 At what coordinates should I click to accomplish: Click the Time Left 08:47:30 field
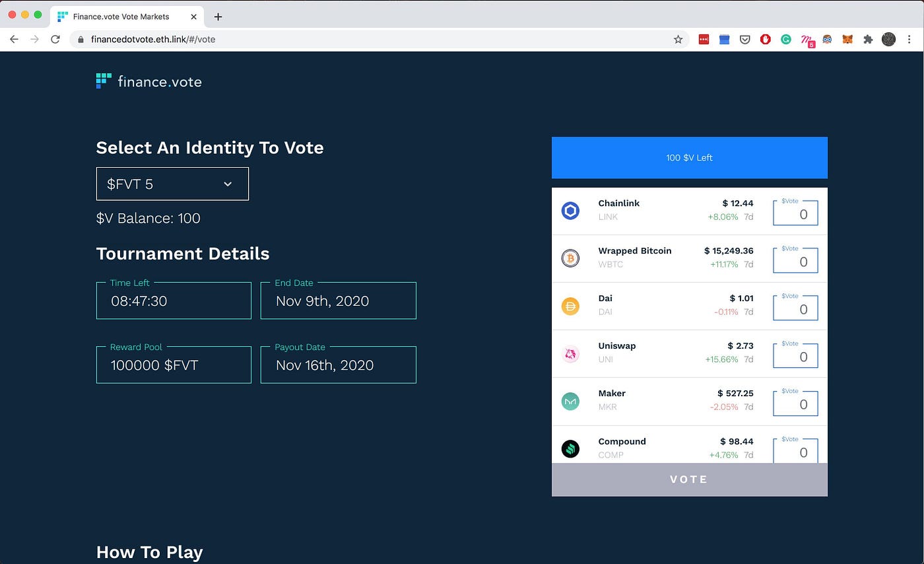click(174, 300)
